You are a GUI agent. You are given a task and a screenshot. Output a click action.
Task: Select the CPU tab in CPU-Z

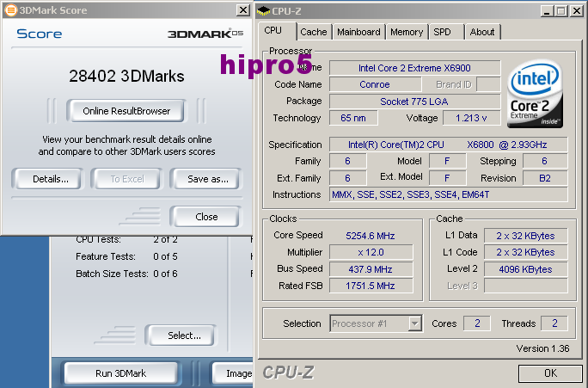pos(273,30)
